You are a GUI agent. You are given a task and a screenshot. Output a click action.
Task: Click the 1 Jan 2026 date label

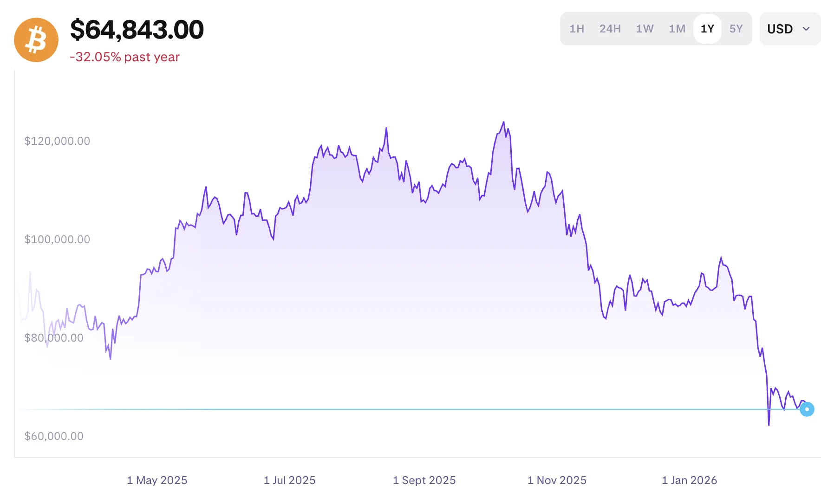point(689,480)
